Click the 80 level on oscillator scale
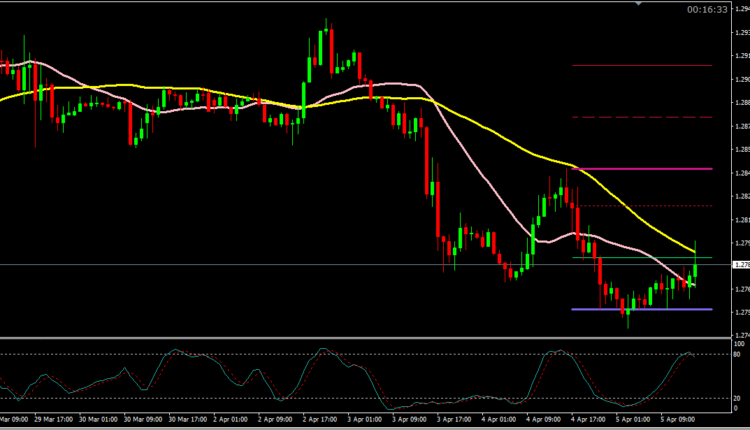The image size is (750, 430). 740,354
